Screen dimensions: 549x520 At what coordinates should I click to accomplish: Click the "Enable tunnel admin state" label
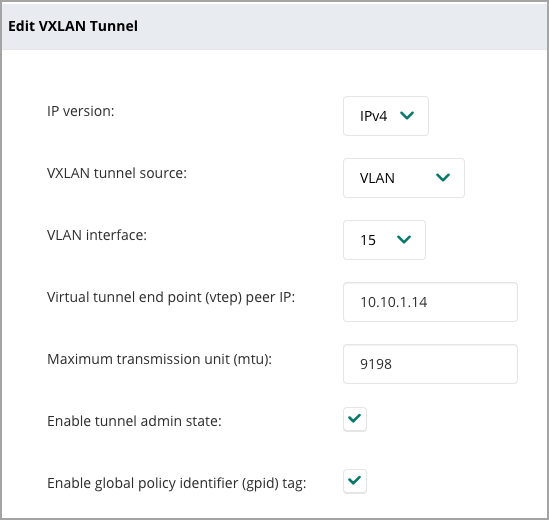[134, 421]
